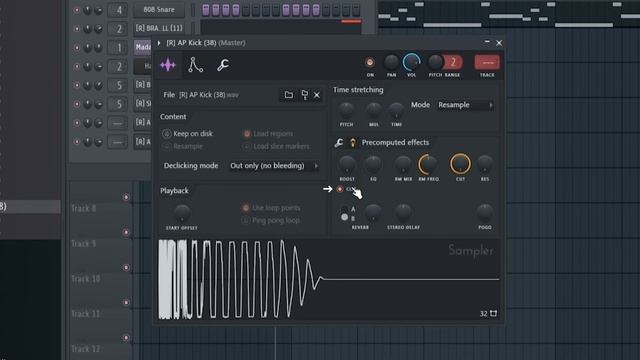Viewport: 640px width, 360px height.
Task: Click the RM FREQ knob
Action: [428, 164]
